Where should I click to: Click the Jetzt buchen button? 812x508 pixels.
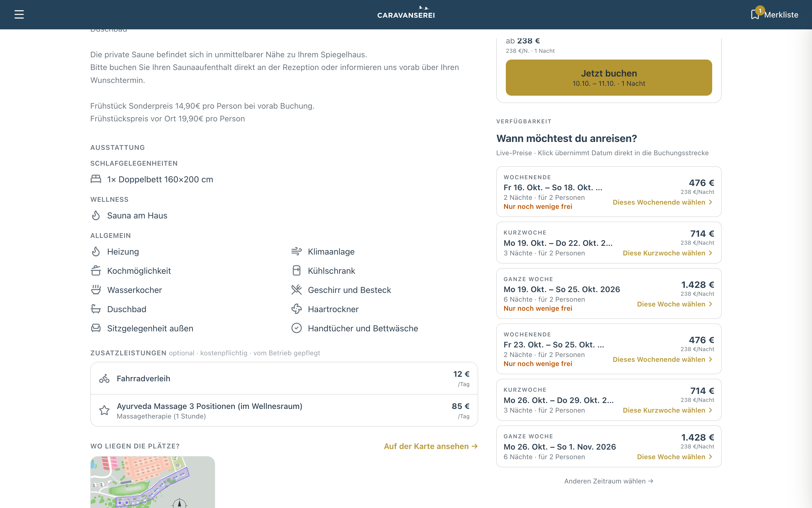[609, 78]
